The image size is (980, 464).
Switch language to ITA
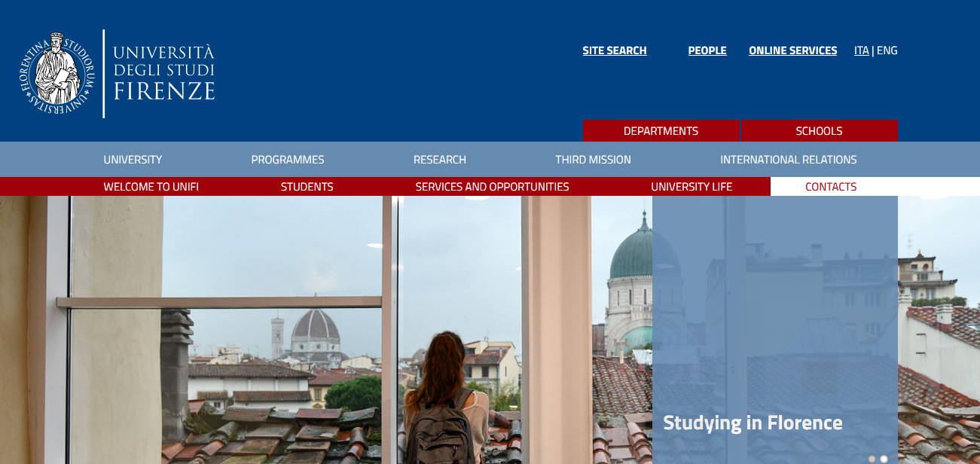coord(862,50)
